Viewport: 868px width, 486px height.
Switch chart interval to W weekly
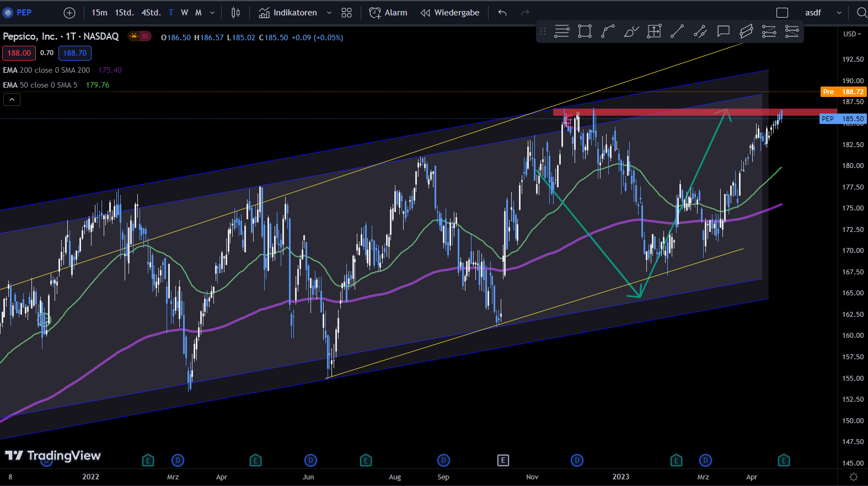click(185, 13)
